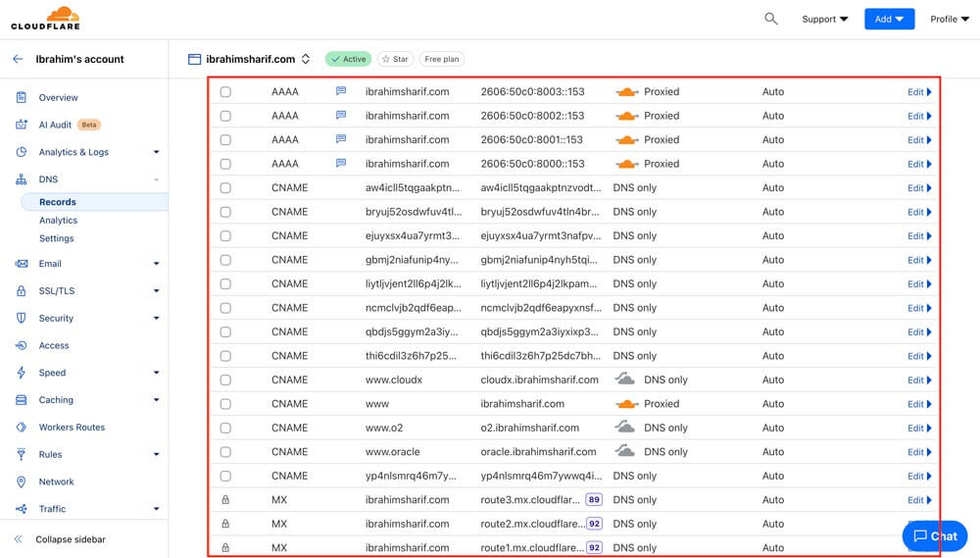Click the Active status badge
This screenshot has height=558, width=980.
(348, 59)
